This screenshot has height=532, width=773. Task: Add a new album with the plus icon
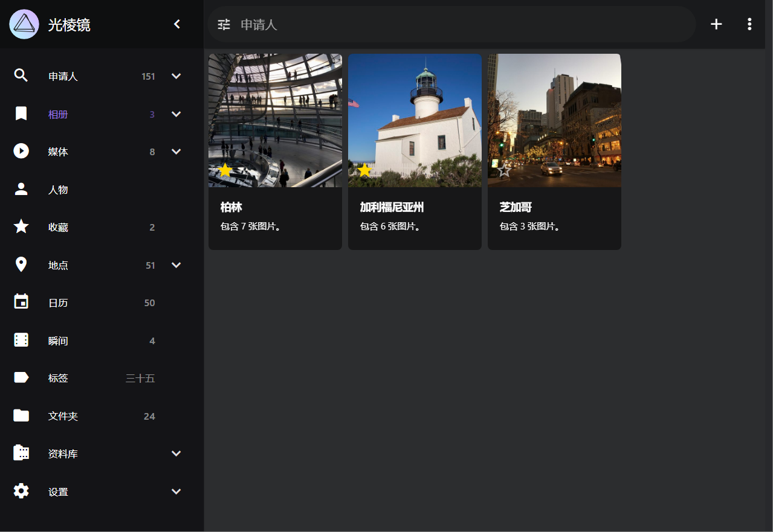tap(716, 24)
